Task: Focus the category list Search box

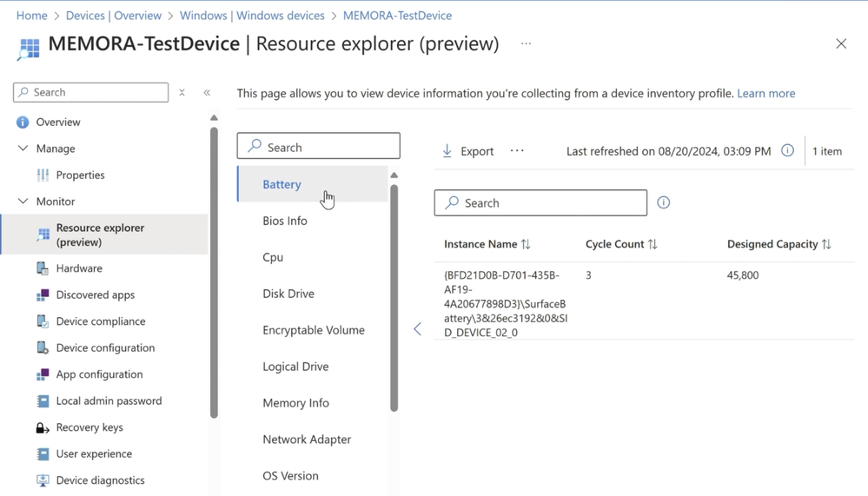Action: pos(318,146)
